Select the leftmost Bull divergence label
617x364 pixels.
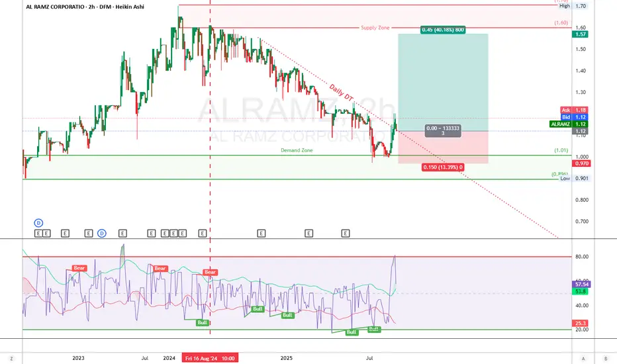click(203, 323)
